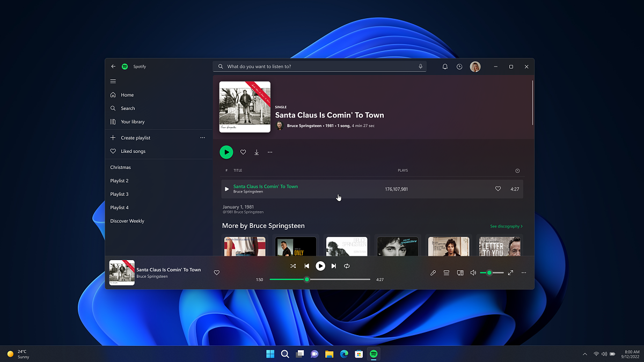Toggle the hamburger menu in sidebar
This screenshot has height=362, width=644.
[113, 82]
